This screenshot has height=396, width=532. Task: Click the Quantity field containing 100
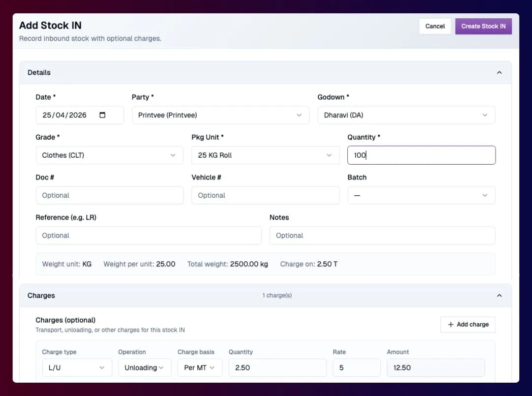(x=421, y=155)
